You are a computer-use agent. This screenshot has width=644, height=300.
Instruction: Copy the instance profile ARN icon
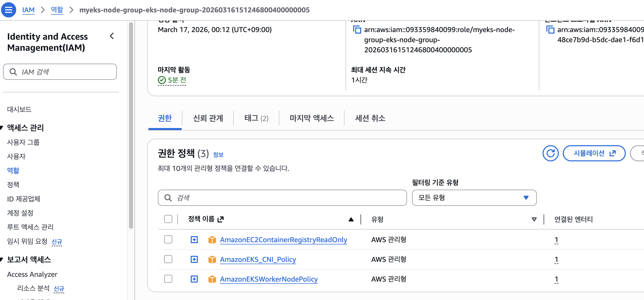tap(550, 30)
